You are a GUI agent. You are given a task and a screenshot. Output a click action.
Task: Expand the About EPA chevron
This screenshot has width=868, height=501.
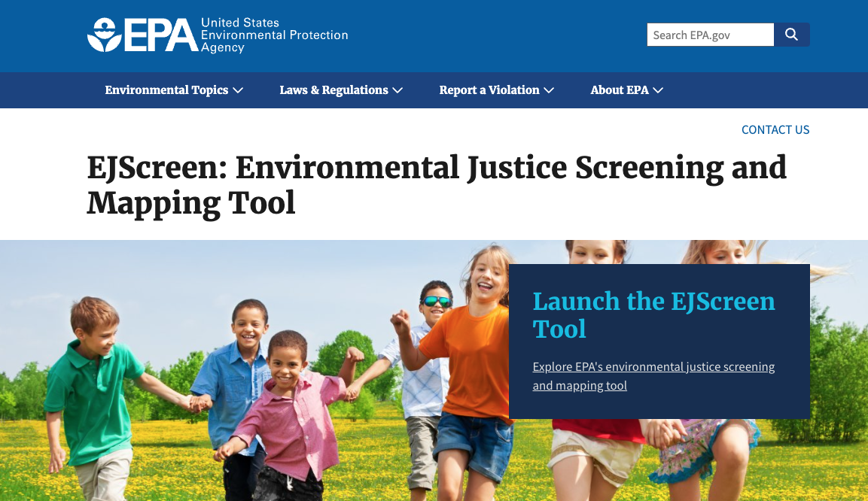[x=658, y=91]
